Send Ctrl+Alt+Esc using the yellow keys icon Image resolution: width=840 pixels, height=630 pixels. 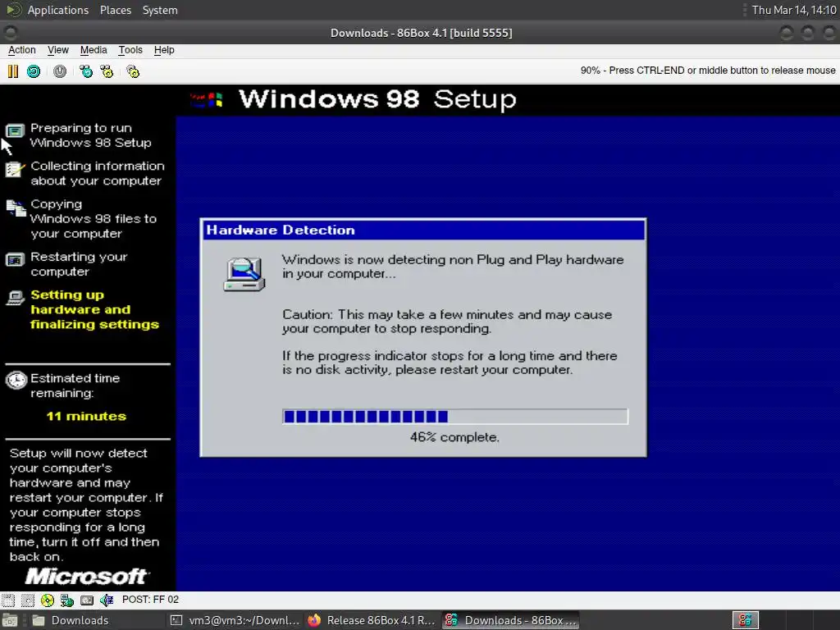point(107,71)
